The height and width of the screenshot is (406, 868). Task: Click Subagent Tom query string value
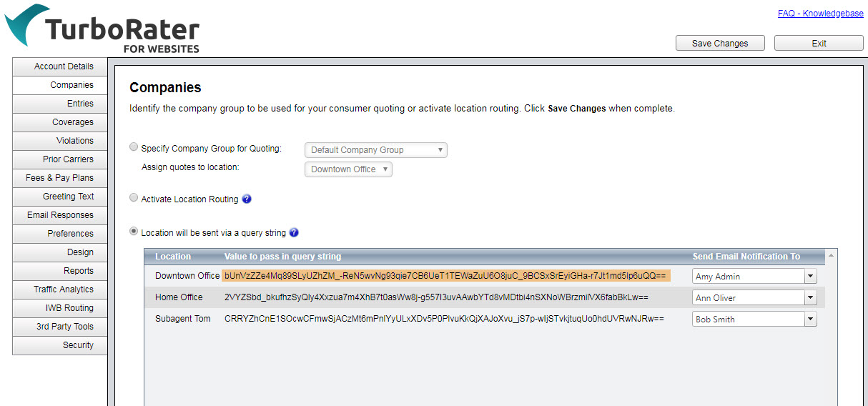[444, 319]
